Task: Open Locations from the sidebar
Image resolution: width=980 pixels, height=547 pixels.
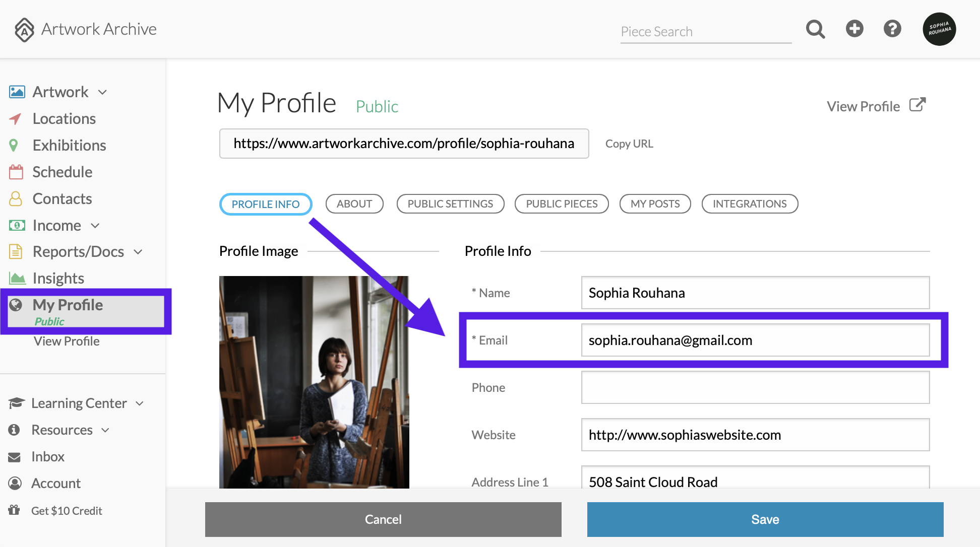Action: [x=64, y=119]
